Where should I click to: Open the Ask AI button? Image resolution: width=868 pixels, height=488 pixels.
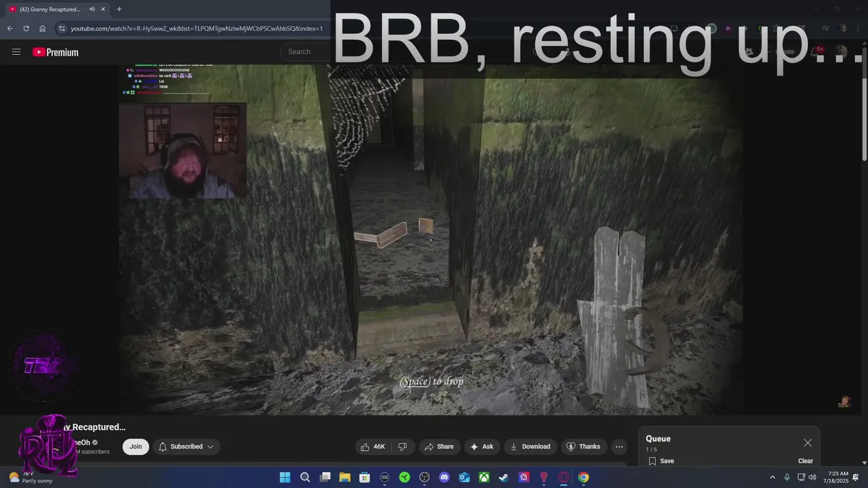pyautogui.click(x=481, y=447)
